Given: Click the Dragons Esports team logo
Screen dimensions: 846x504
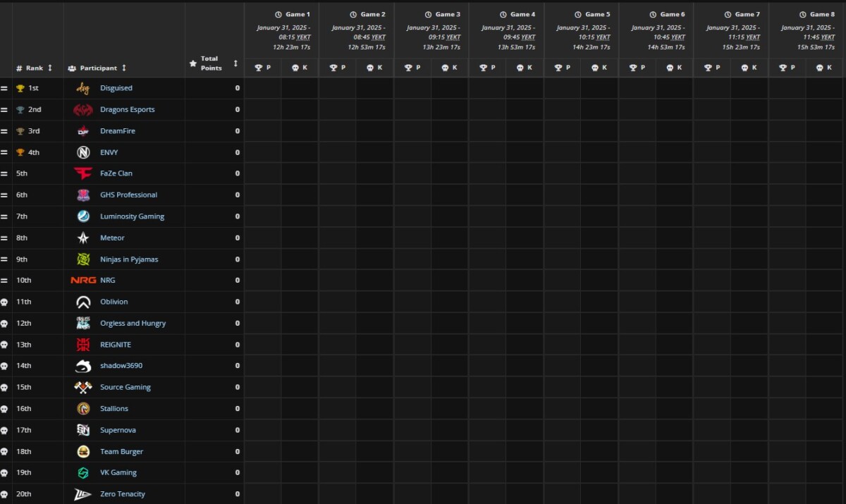Looking at the screenshot, I should 83,110.
